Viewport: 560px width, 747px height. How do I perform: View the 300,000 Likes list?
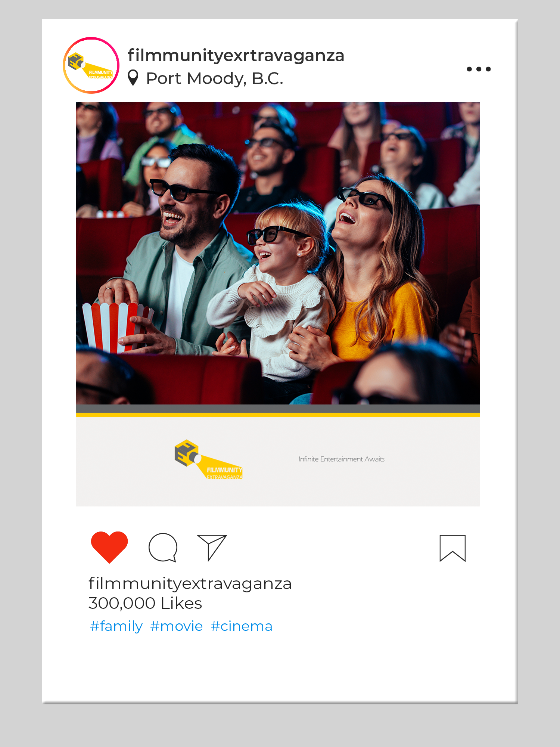[145, 603]
